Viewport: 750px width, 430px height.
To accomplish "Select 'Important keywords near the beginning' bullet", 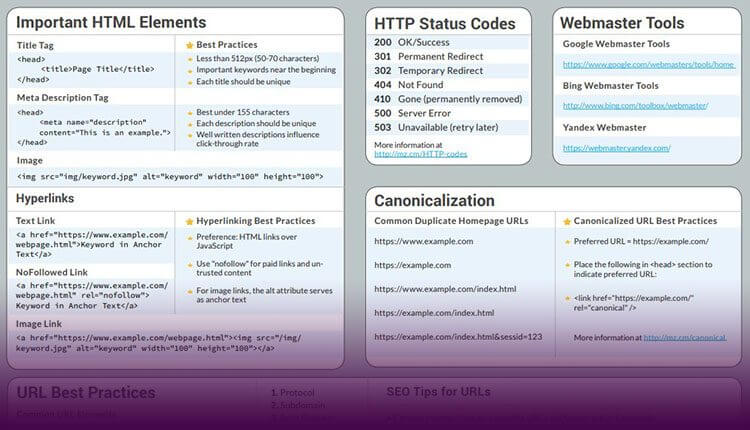I will 265,70.
